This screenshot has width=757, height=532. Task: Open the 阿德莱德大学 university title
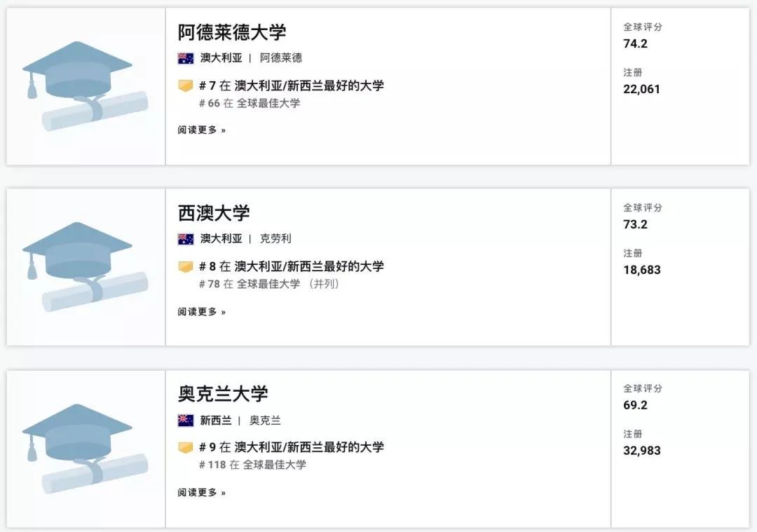232,32
